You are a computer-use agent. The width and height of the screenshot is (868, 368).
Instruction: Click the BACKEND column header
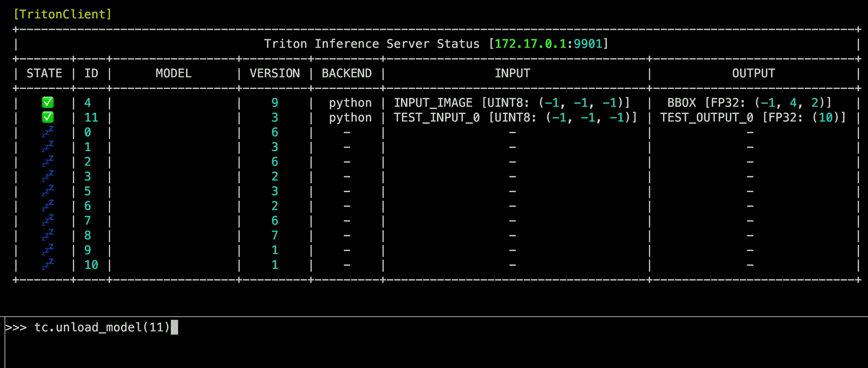pyautogui.click(x=346, y=73)
